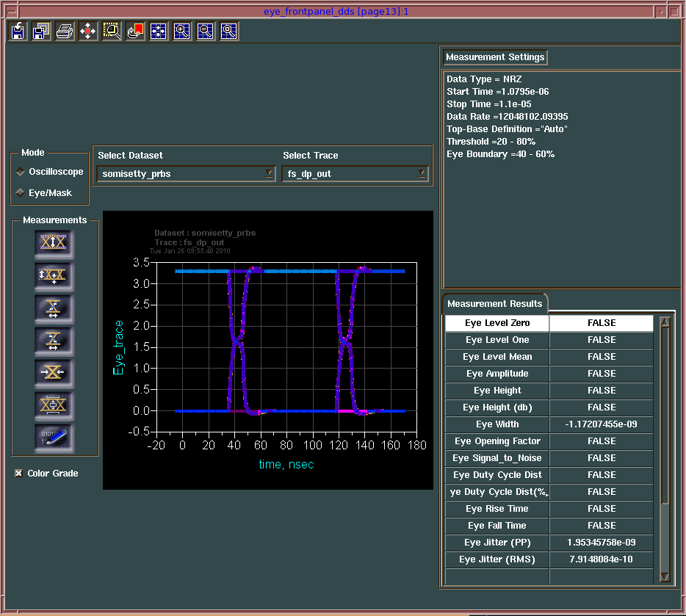This screenshot has width=686, height=616.
Task: Click the zoom-out toolbar icon
Action: click(206, 31)
